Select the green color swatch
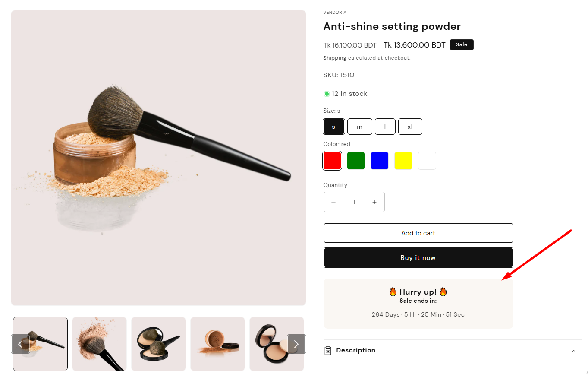Screen dimensions: 588x374 [x=356, y=161]
